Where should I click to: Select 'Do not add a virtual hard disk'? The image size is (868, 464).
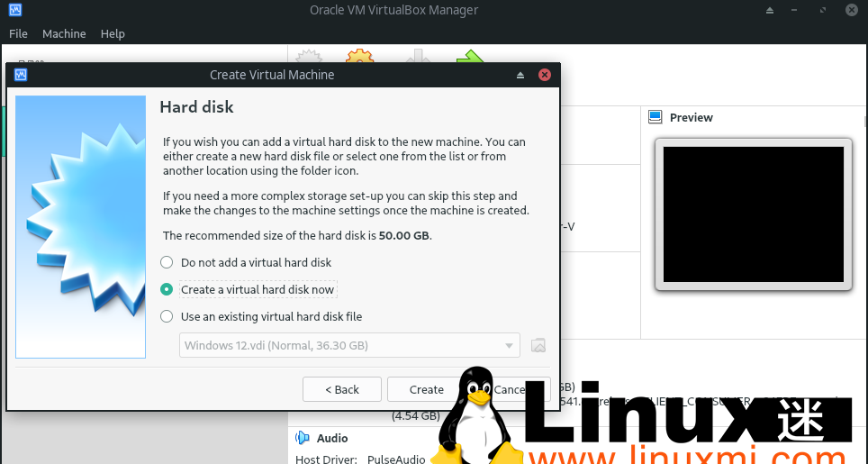point(245,262)
